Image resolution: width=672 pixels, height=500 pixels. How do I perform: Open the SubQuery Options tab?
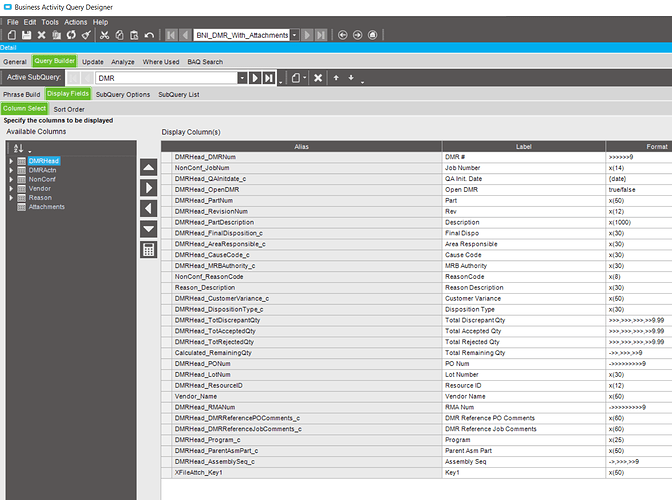pyautogui.click(x=123, y=94)
